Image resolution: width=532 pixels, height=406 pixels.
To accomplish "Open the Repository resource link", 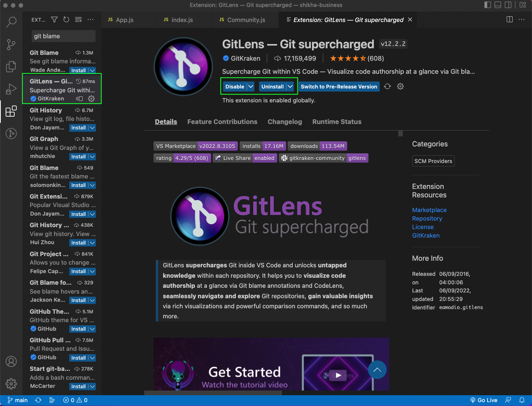I will click(427, 219).
